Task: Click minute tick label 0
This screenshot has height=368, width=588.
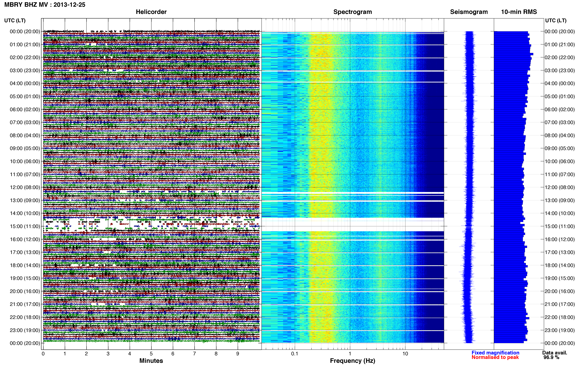Action: [x=43, y=354]
